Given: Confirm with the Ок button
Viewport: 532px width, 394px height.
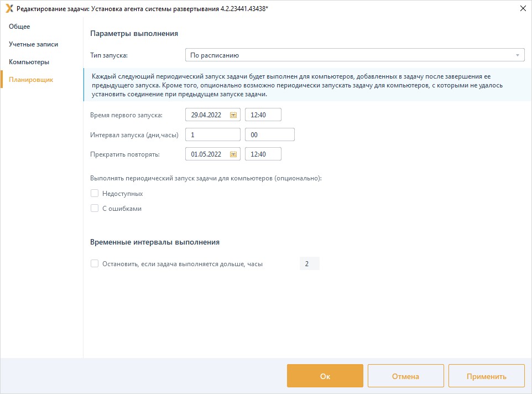Looking at the screenshot, I should tap(325, 376).
